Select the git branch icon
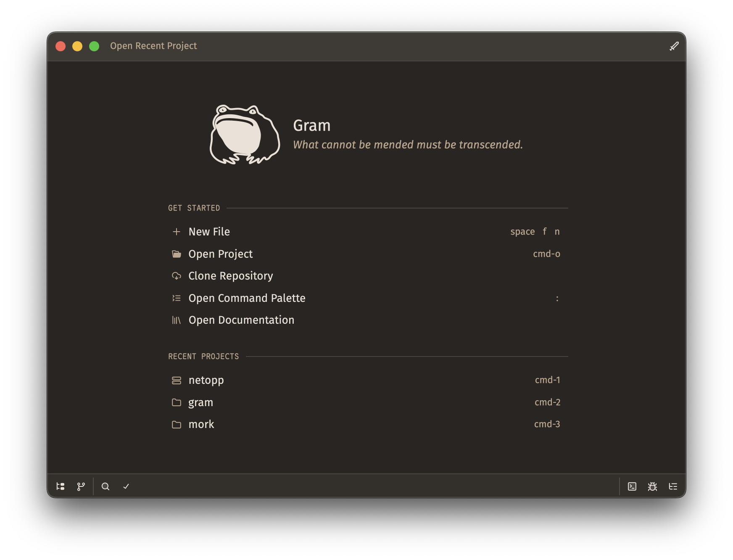Viewport: 733px width, 560px height. [x=81, y=486]
